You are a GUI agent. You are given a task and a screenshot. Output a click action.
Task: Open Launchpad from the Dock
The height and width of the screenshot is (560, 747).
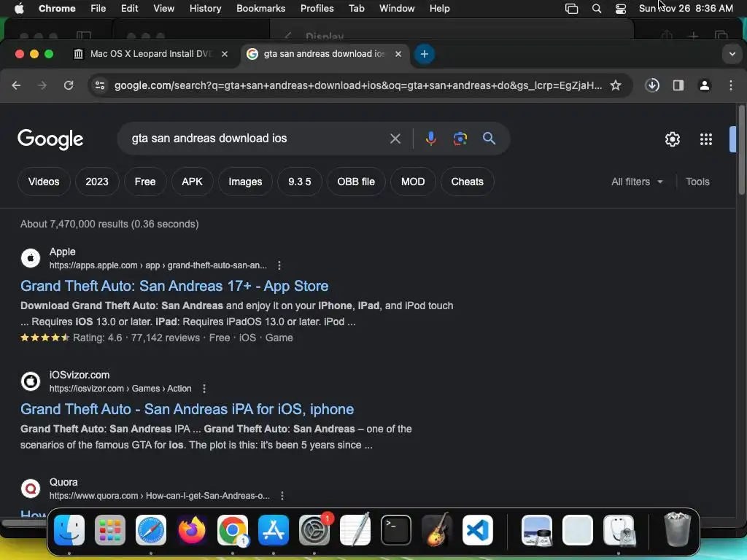point(110,530)
